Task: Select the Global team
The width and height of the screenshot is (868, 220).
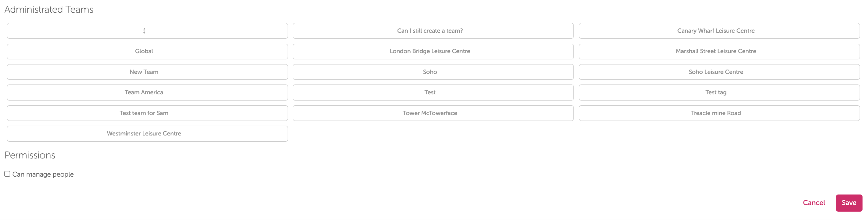Action: [147, 51]
